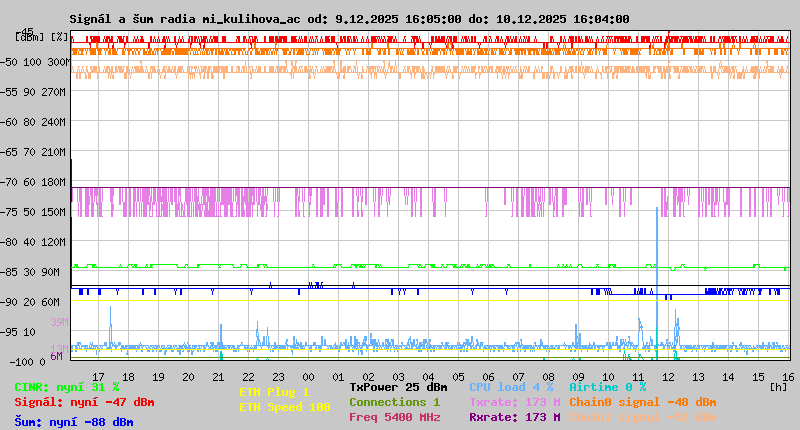The width and height of the screenshot is (800, 430).
Task: Click the pink "39M" rate label
Action: [x=59, y=322]
